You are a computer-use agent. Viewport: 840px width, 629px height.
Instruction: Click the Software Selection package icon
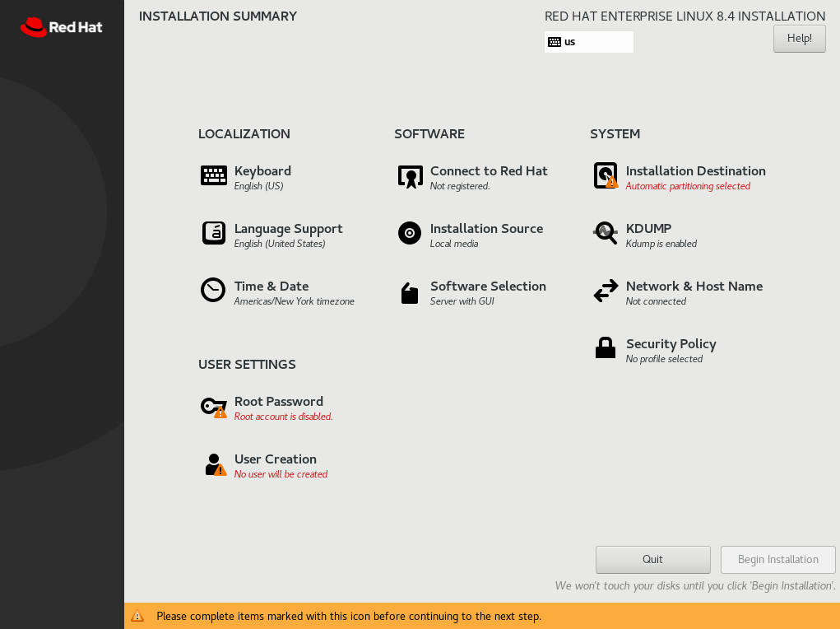(410, 292)
